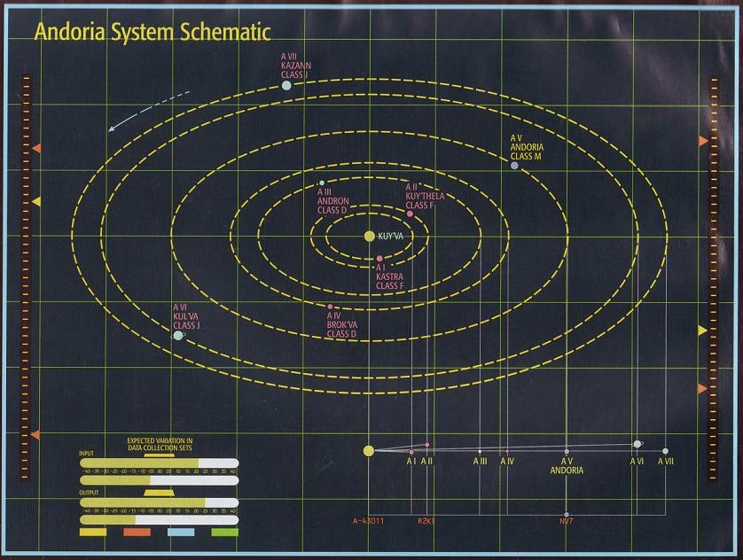Screen dimensions: 743x560
Task: Toggle the yellow arrow on the right edge
Action: pyautogui.click(x=701, y=328)
